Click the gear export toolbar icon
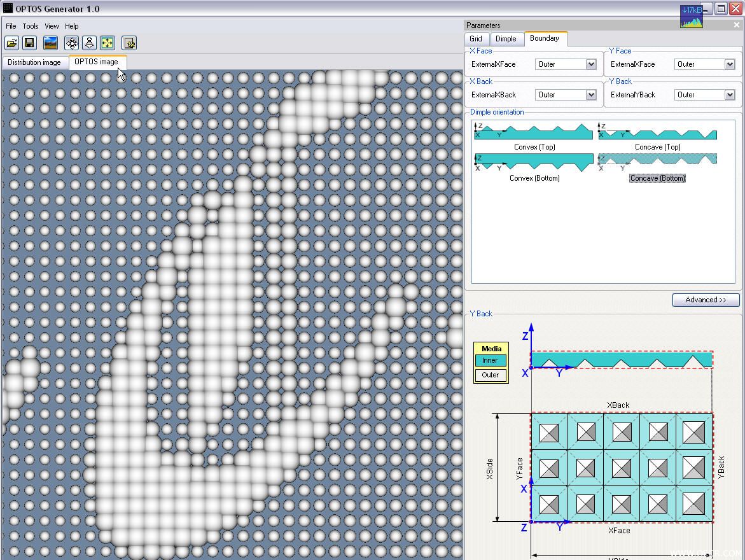Image resolution: width=745 pixels, height=560 pixels. 129,43
